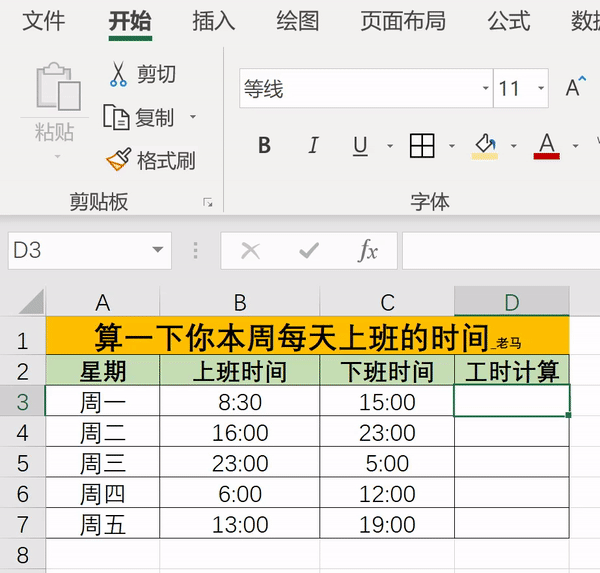Toggle Bold formatting
Screen dimensions: 600x573
[x=264, y=145]
